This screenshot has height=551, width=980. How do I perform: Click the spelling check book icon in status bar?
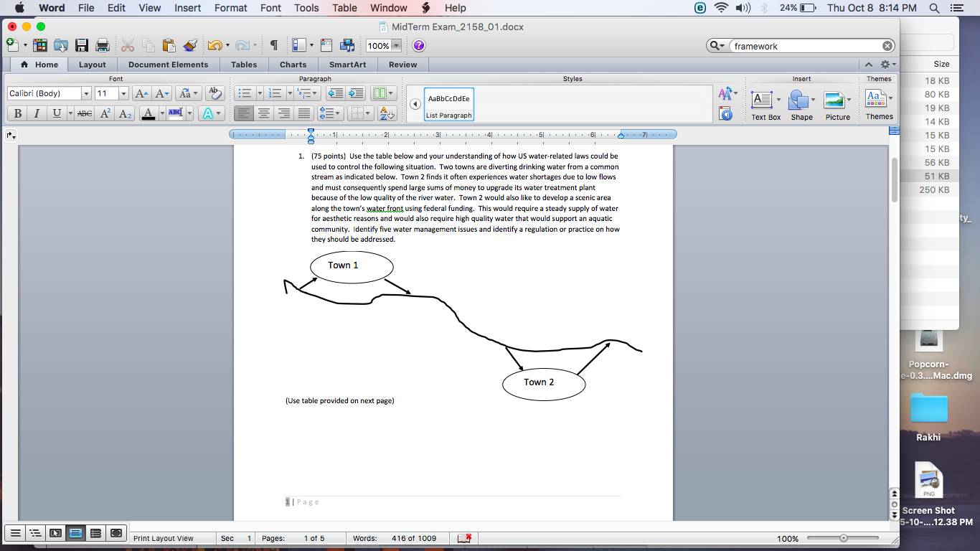tap(464, 538)
